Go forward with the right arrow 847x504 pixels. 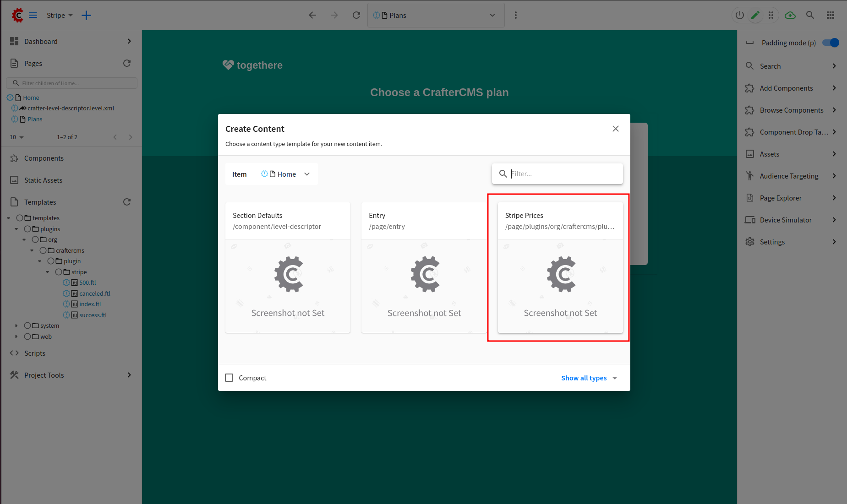334,15
